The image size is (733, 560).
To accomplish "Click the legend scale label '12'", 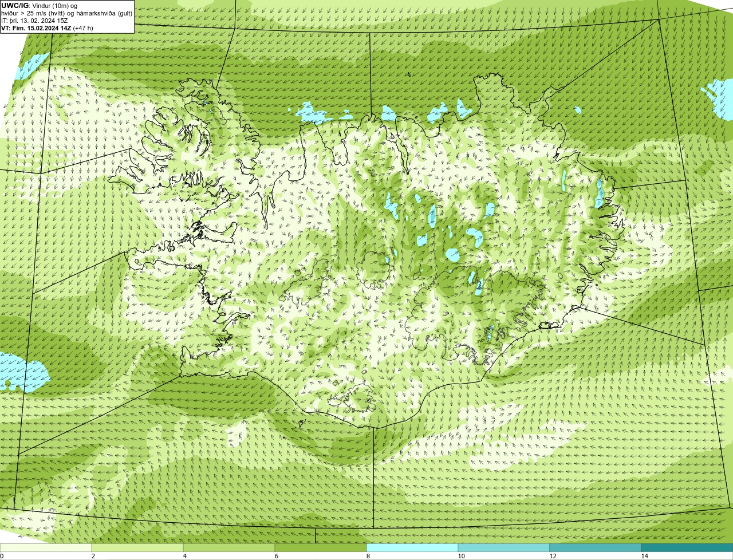I will [553, 556].
